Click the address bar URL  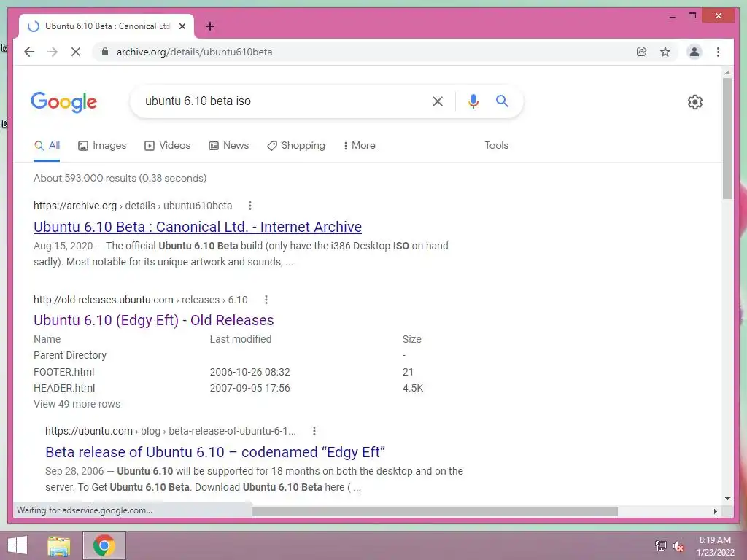click(x=194, y=52)
